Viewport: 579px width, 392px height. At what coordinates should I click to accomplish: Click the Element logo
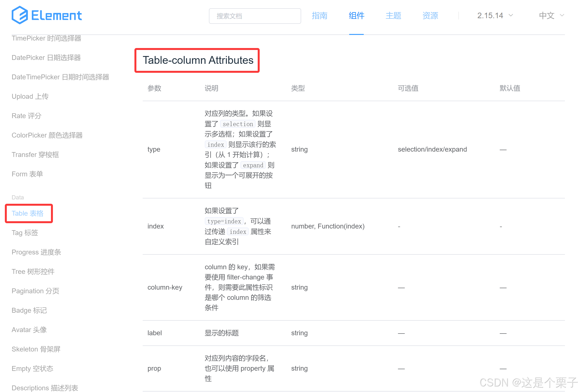[47, 15]
